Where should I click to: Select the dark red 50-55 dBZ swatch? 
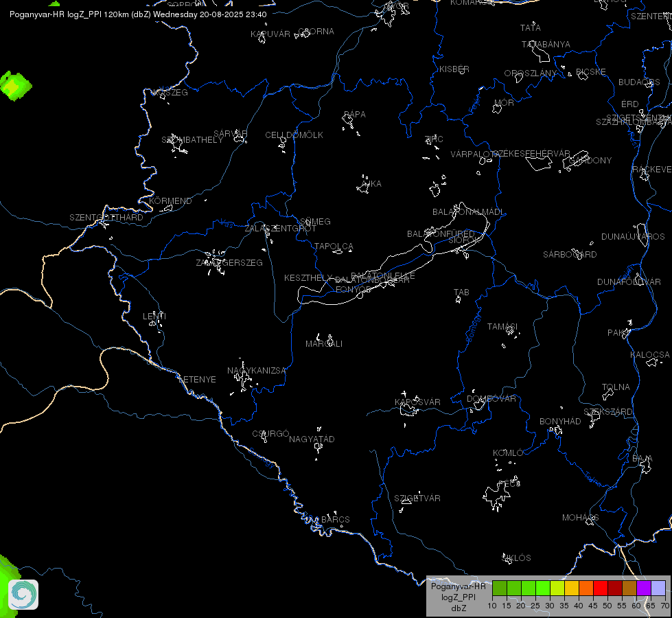pos(615,588)
